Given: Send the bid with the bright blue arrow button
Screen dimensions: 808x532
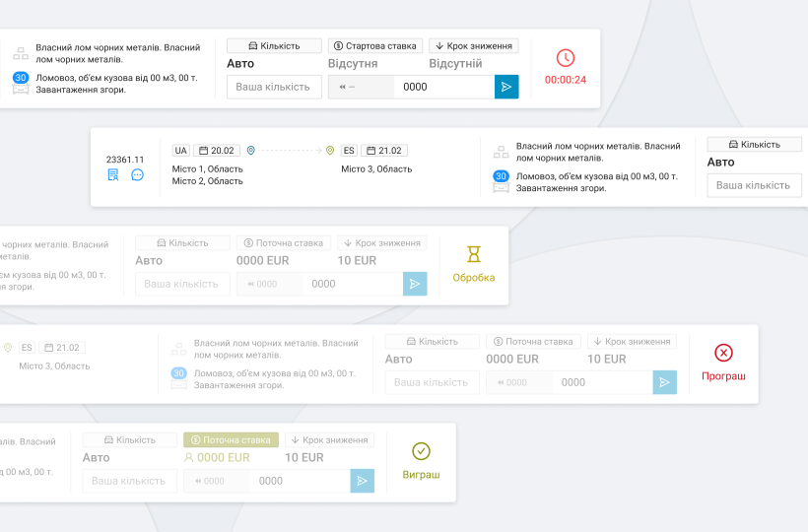Looking at the screenshot, I should coord(506,87).
